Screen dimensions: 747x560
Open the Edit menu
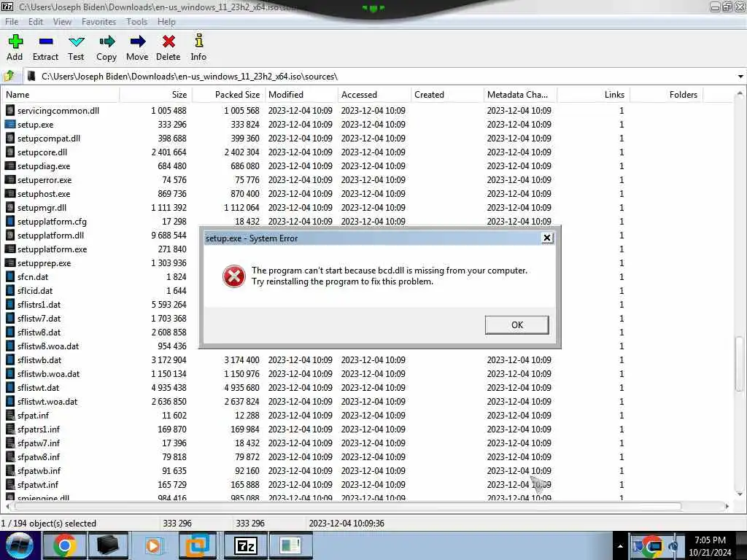35,21
